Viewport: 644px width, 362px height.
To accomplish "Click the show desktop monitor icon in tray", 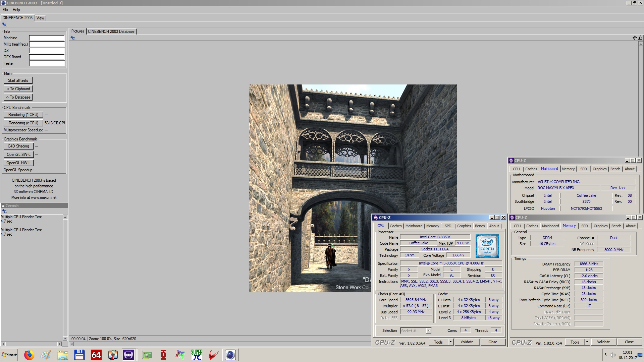I will (640, 355).
